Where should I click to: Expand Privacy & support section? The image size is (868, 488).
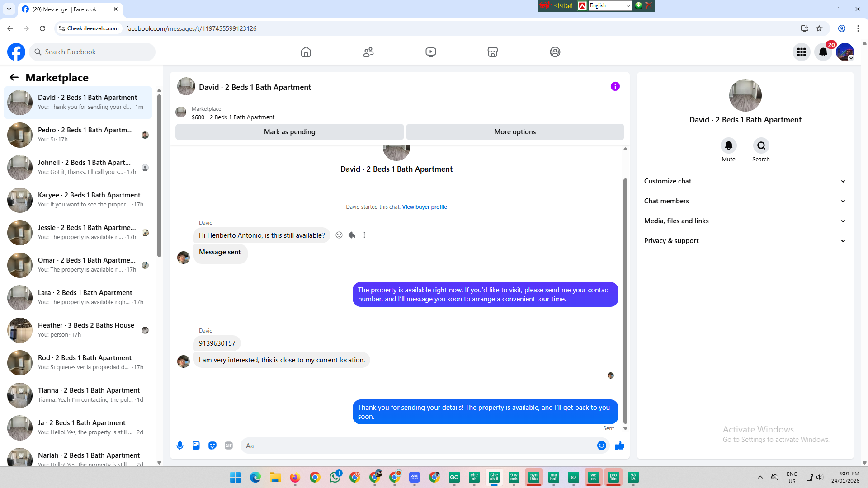[x=745, y=241]
